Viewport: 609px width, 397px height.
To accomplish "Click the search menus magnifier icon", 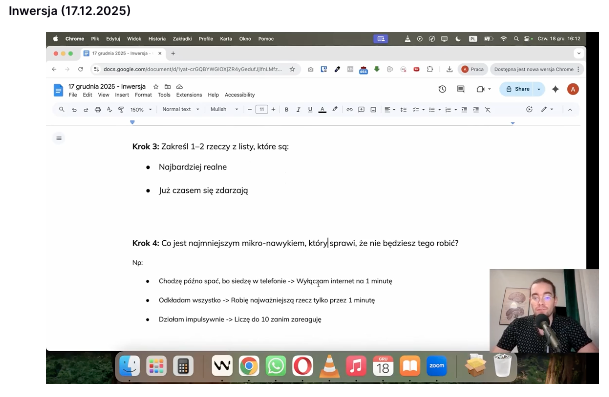I will 61,110.
